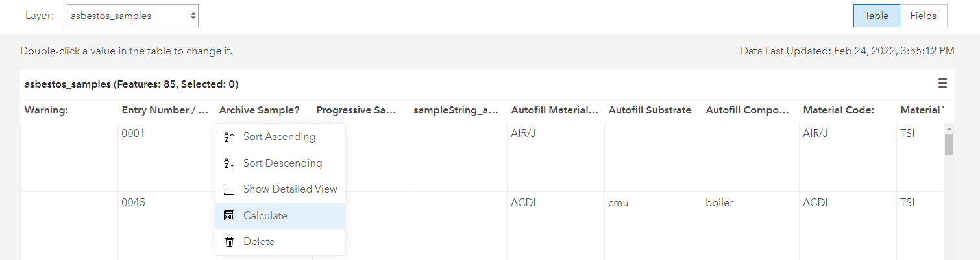Switch to the Table view
Screen dimensions: 980x260
[876, 16]
